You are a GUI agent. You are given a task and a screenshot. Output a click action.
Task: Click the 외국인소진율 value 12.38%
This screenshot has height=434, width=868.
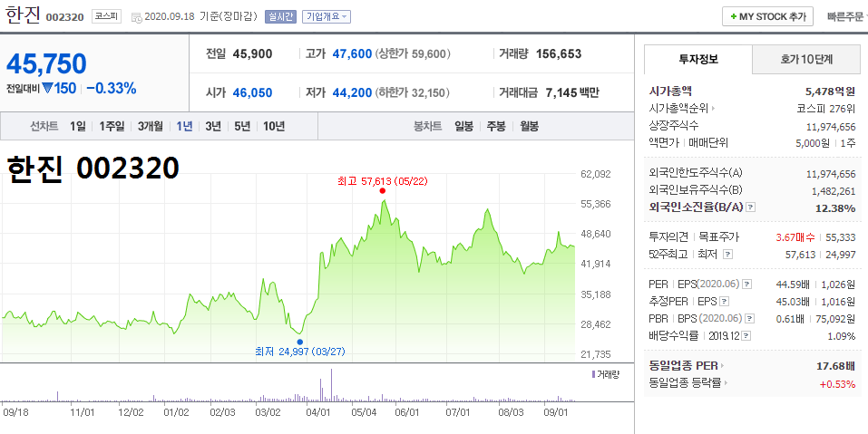point(835,208)
